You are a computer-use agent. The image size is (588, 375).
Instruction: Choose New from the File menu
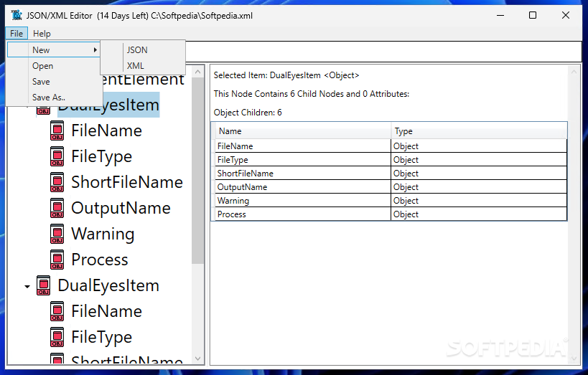[54, 49]
